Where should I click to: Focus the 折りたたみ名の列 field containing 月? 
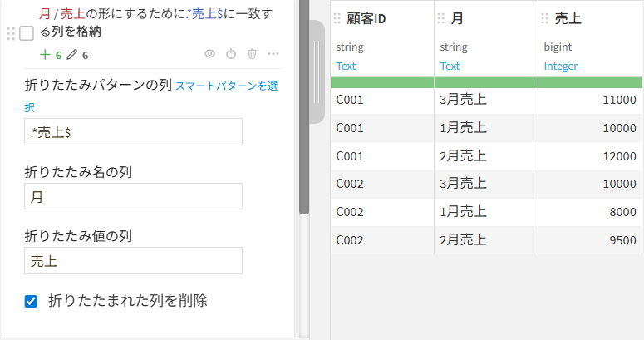[133, 196]
